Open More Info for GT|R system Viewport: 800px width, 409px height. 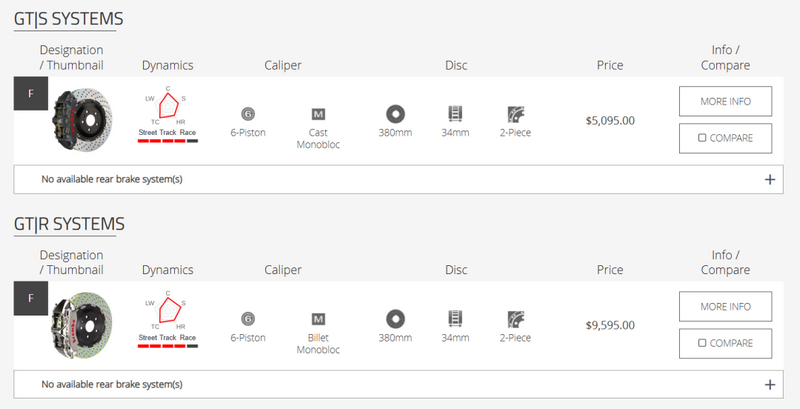[725, 306]
